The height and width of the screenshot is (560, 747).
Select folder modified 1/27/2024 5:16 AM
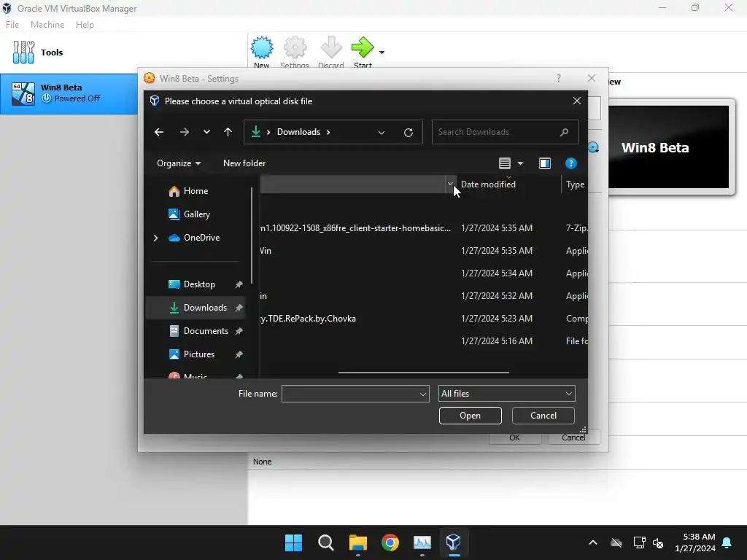[x=424, y=341]
